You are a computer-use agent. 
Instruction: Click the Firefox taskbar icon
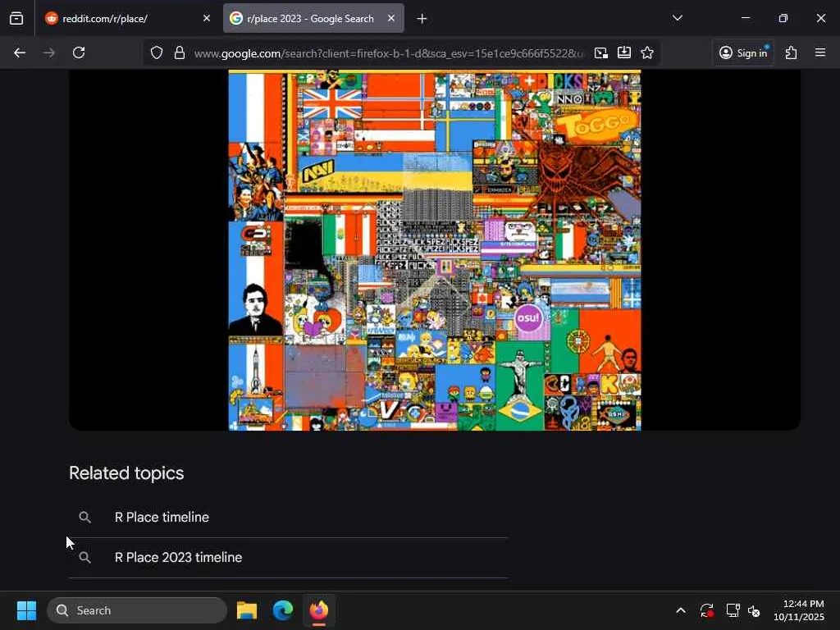point(319,610)
